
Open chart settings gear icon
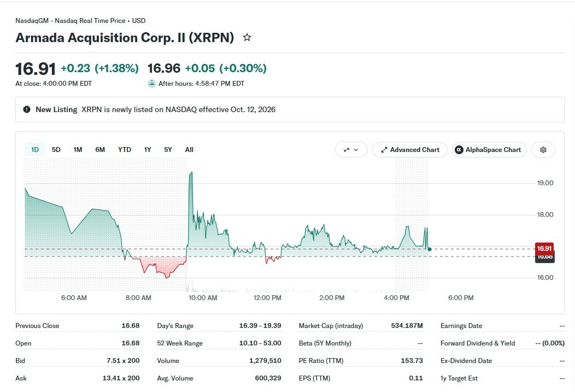coord(543,150)
